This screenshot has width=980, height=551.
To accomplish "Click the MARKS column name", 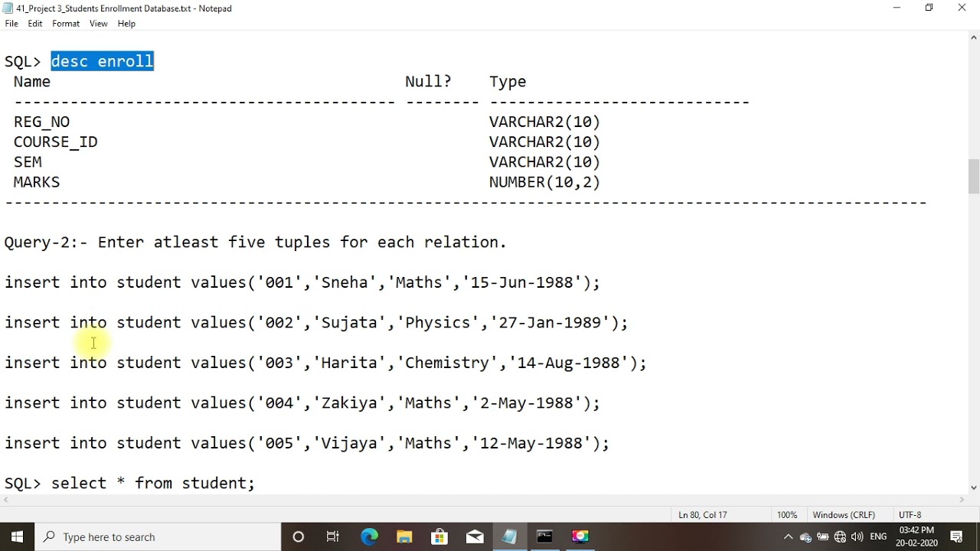I will pos(37,182).
